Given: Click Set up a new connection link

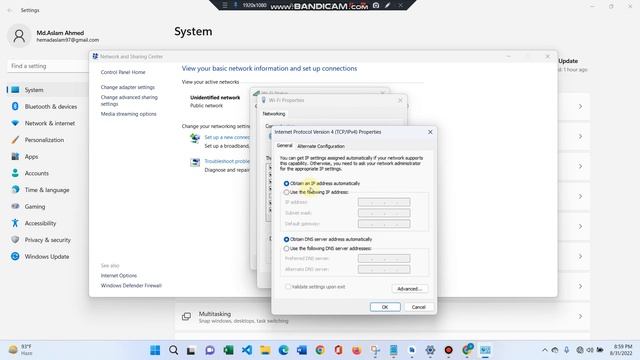Looking at the screenshot, I should click(227, 138).
